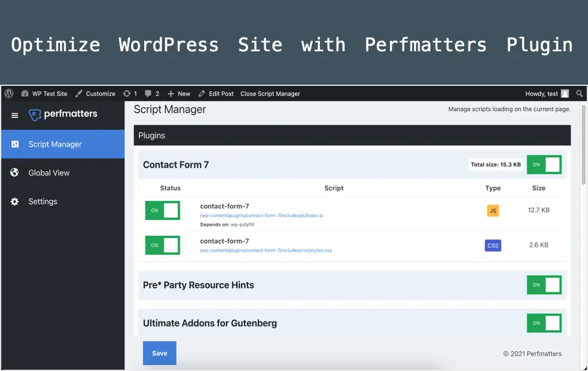Click the Contact Form 7 heading
The width and height of the screenshot is (588, 371).
[x=176, y=165]
